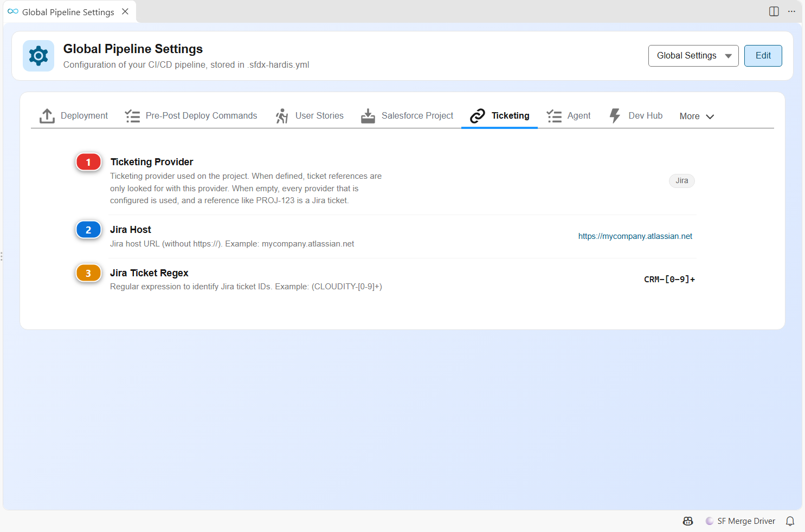Click the split editor icon
The image size is (805, 532).
(x=774, y=11)
